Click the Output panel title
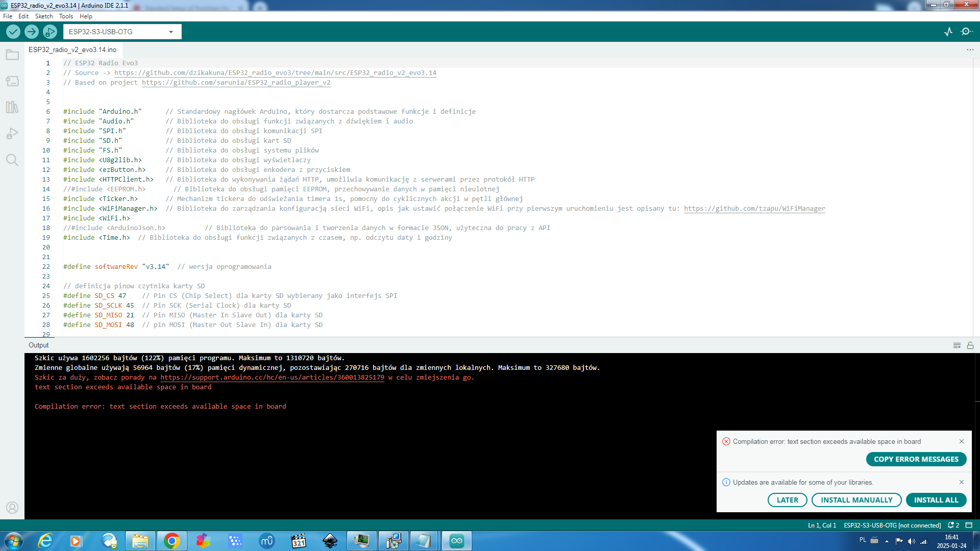980x551 pixels. [39, 345]
